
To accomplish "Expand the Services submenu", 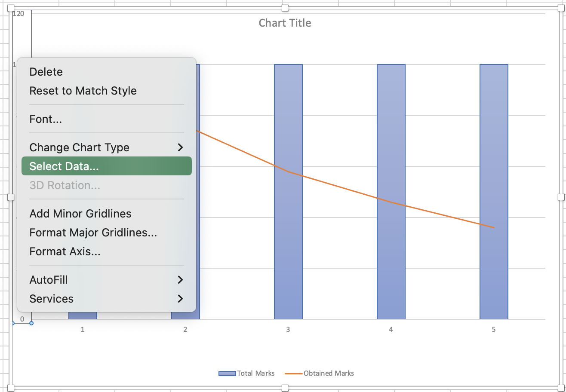I will [x=106, y=299].
